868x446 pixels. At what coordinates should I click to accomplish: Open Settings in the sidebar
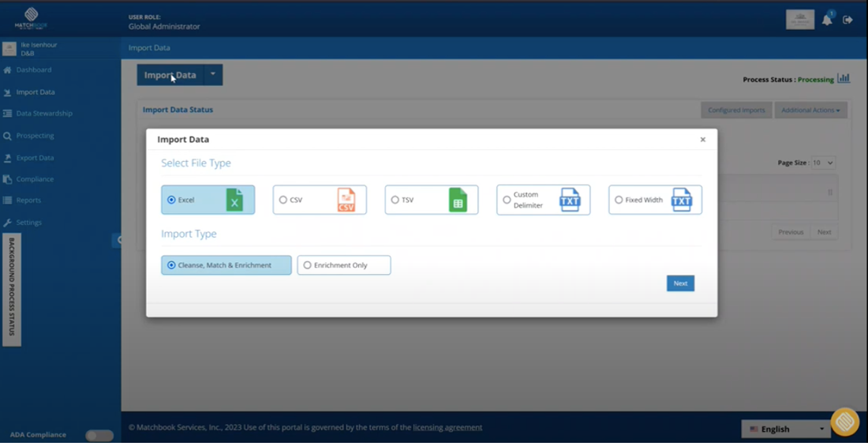28,223
